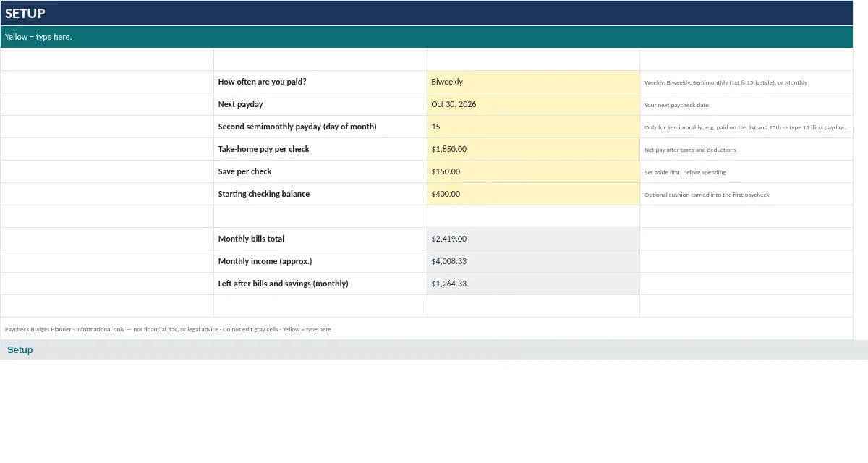Click the $1,264.33 left after bills value
868x463 pixels.
coord(533,284)
